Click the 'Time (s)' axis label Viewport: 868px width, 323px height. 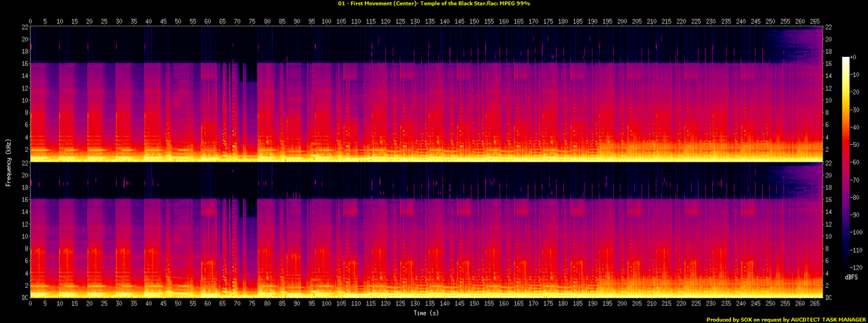point(427,314)
